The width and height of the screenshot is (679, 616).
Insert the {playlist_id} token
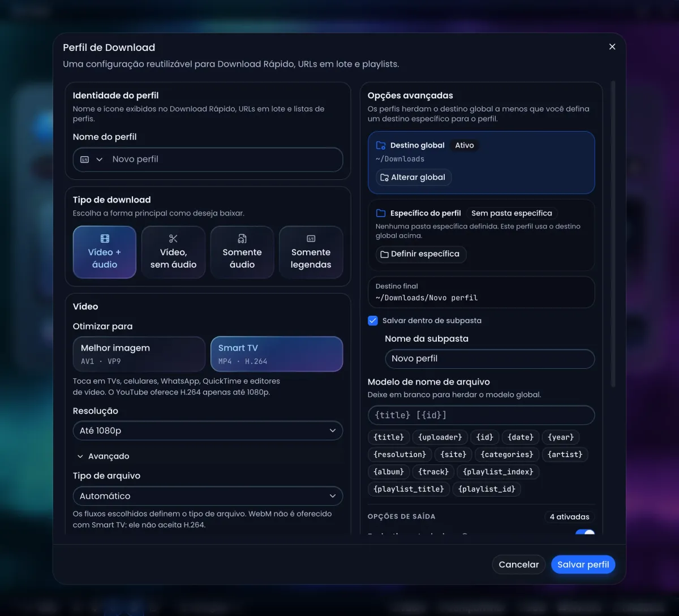click(x=487, y=489)
